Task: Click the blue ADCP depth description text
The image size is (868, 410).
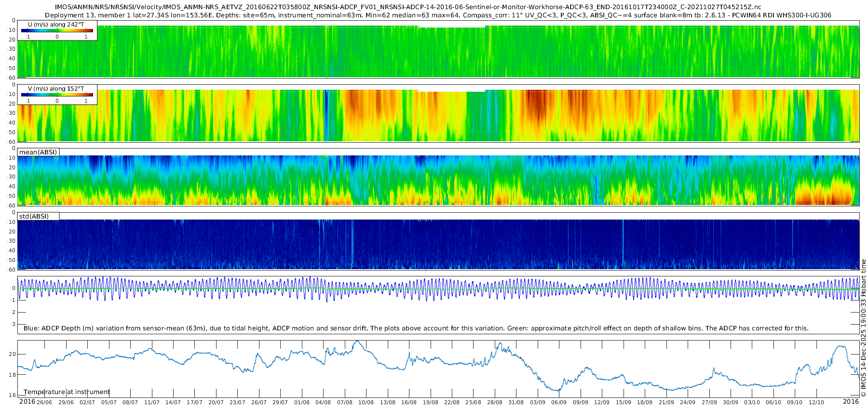Action: click(416, 328)
